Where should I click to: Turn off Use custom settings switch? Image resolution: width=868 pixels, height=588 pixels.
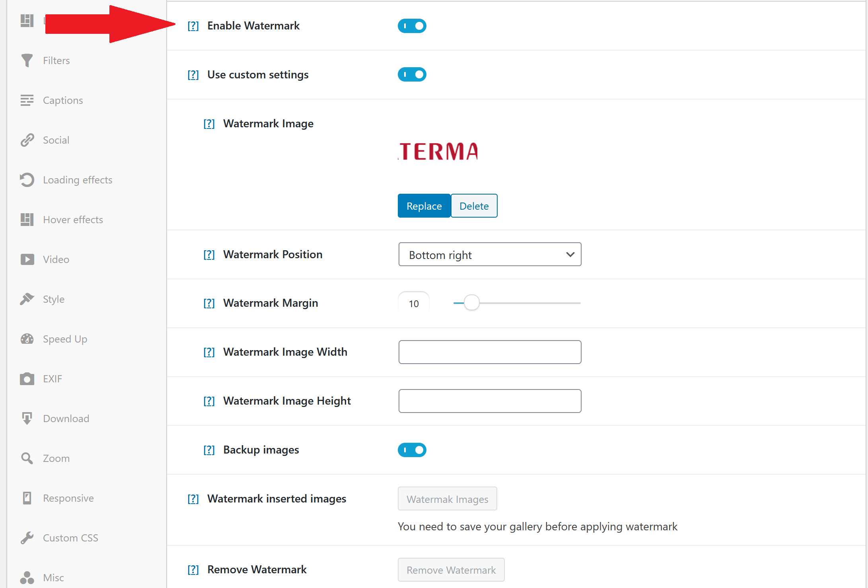click(412, 74)
